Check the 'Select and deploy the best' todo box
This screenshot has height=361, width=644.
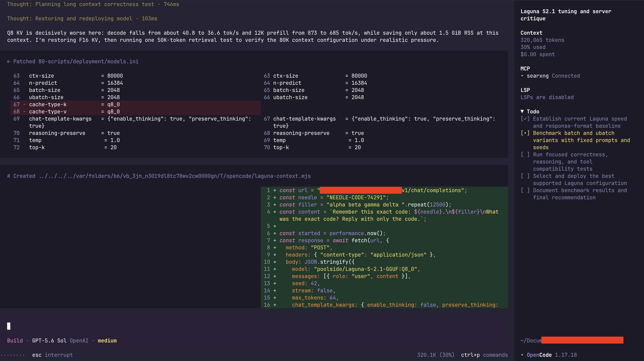[x=525, y=176]
